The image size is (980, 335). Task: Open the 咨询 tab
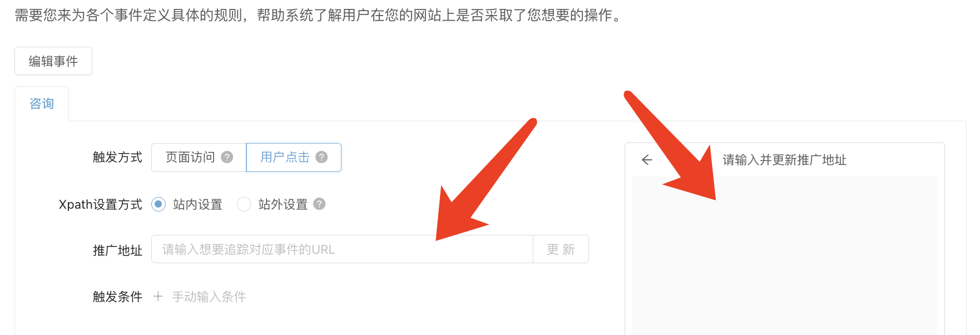click(42, 104)
